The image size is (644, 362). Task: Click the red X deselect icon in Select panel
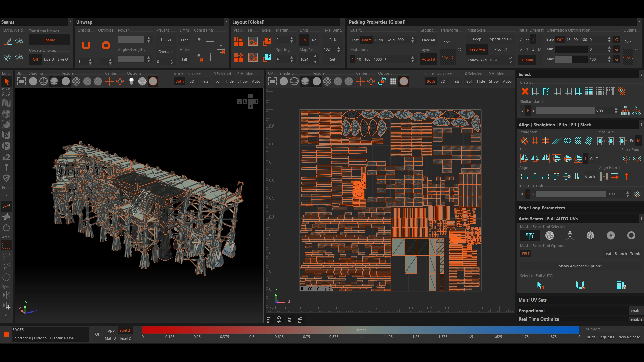tap(525, 91)
